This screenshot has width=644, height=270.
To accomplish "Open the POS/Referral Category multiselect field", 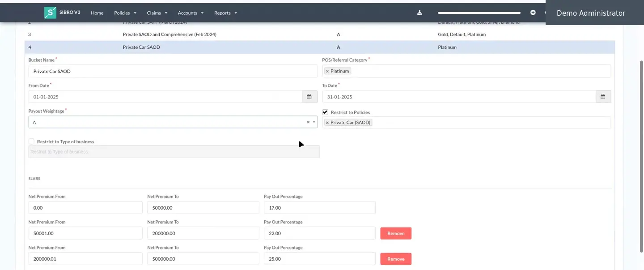I will 466,71.
